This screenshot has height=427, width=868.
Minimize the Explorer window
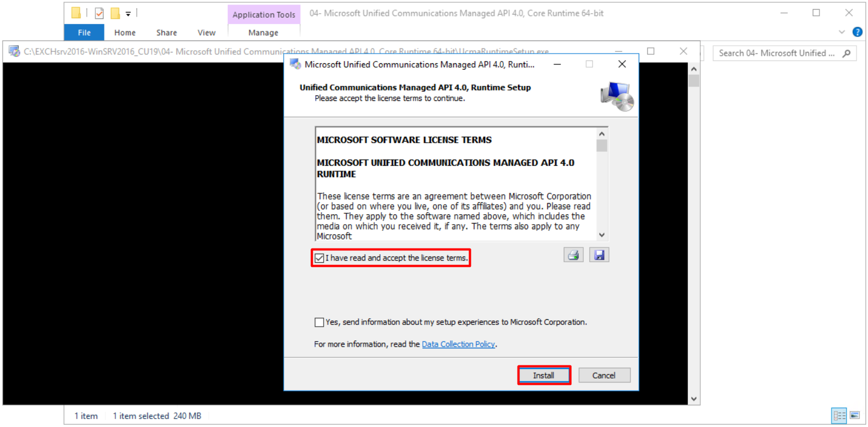coord(784,13)
